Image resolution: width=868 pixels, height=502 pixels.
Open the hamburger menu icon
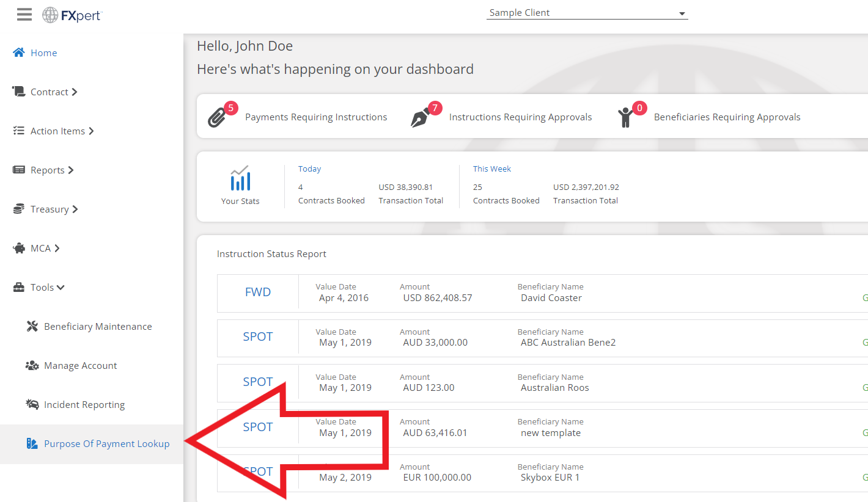pyautogui.click(x=24, y=14)
